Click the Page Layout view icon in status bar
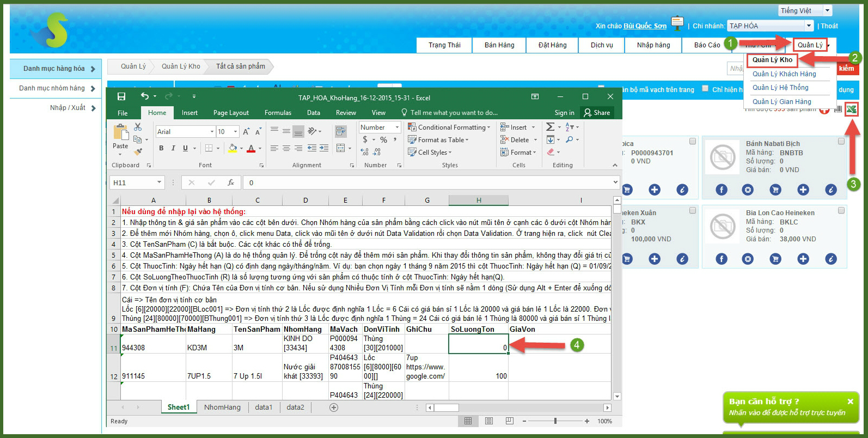The height and width of the screenshot is (438, 868). coord(489,421)
